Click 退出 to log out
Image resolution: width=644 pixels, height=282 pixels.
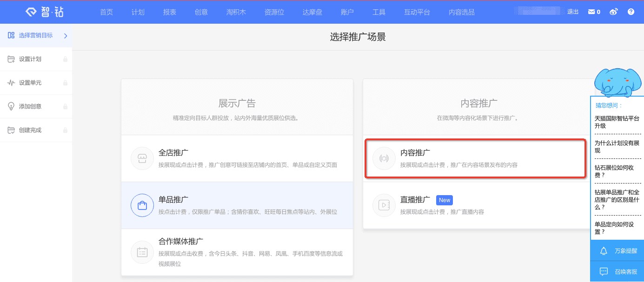point(572,12)
